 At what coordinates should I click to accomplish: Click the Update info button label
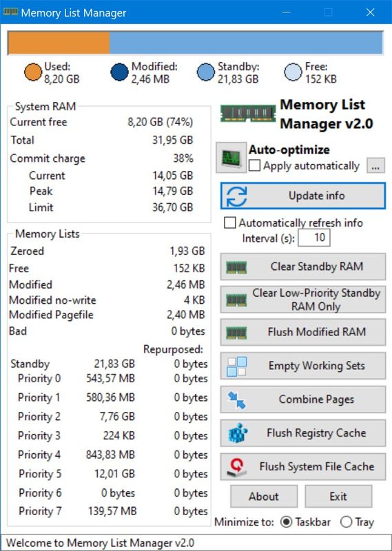tap(316, 196)
